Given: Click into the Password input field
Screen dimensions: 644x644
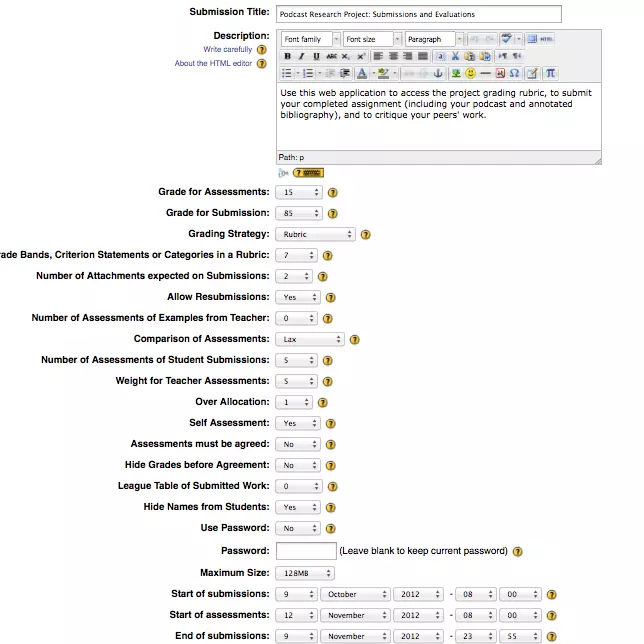Looking at the screenshot, I should 306,551.
